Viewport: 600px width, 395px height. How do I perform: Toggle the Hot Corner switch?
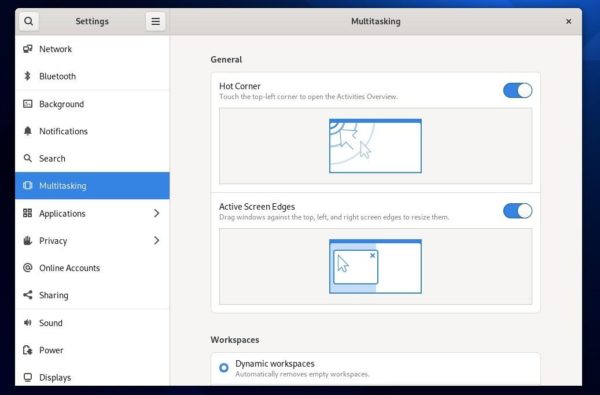pos(517,91)
